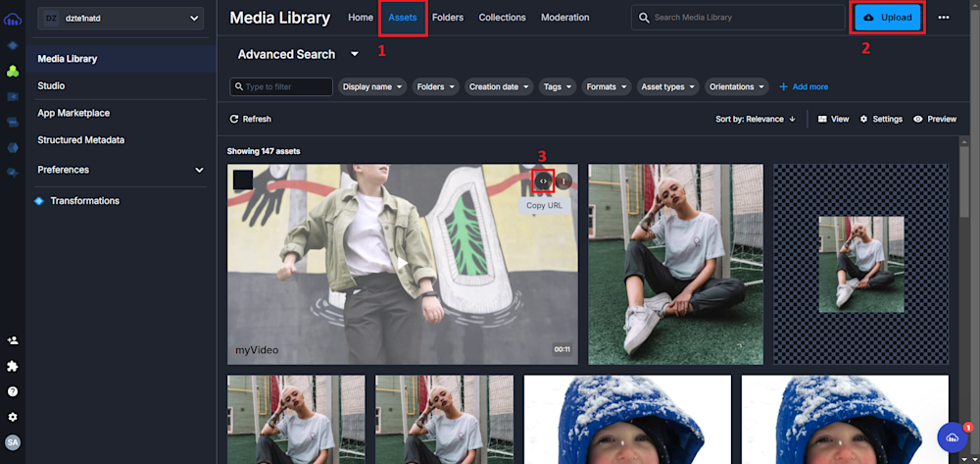
Task: Click the 00:11 duration label on myVideo
Action: 562,349
